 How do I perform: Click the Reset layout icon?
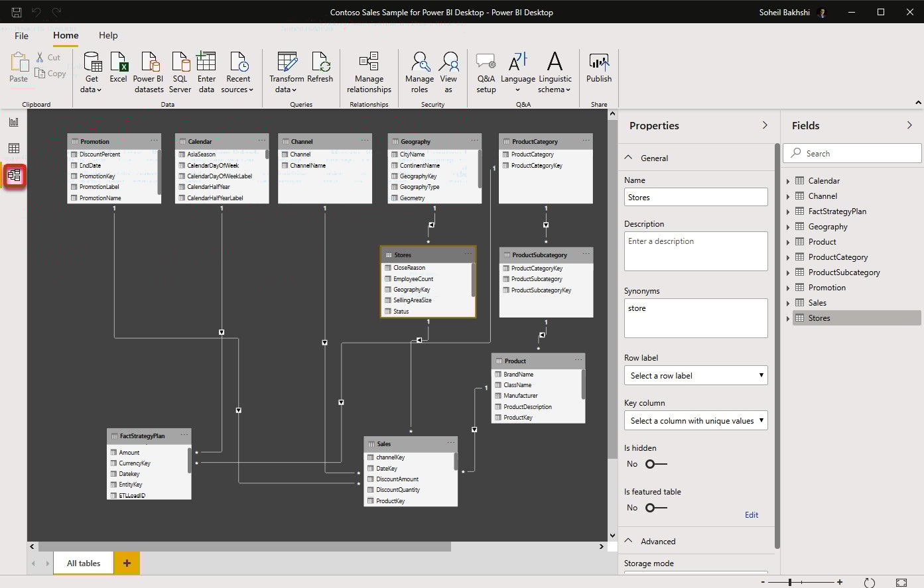870,583
